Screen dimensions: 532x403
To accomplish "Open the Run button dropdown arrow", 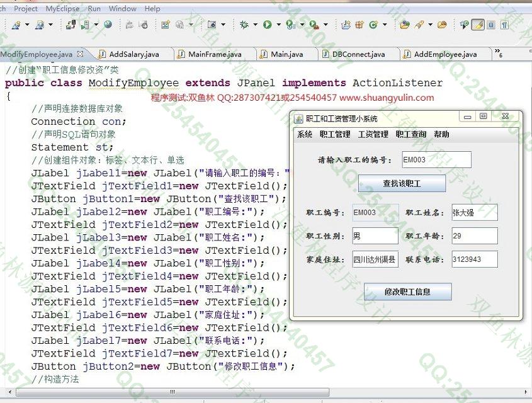I will (278, 25).
